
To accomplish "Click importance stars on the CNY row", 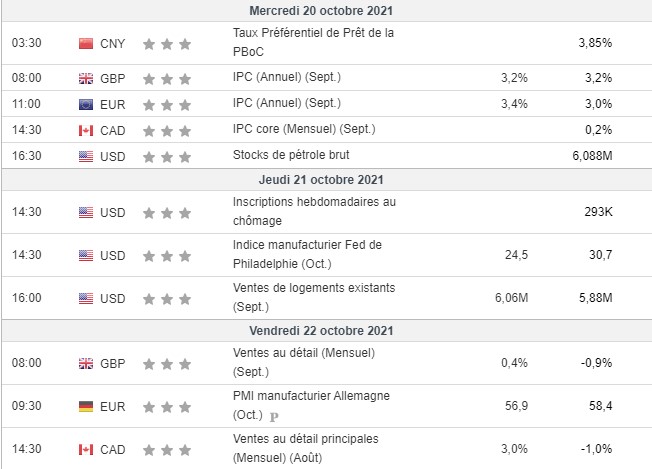I will tap(166, 44).
